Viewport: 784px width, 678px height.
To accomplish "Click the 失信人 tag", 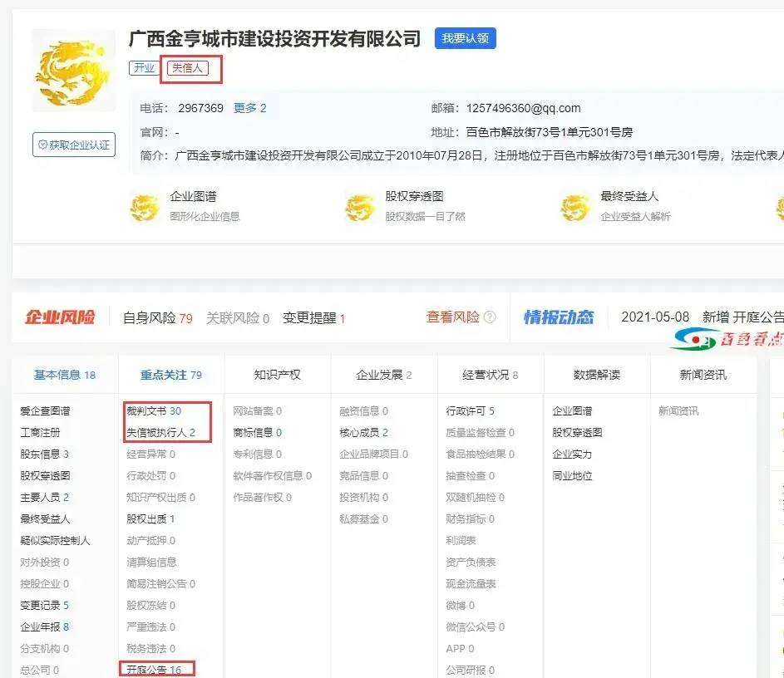I will coord(188,68).
